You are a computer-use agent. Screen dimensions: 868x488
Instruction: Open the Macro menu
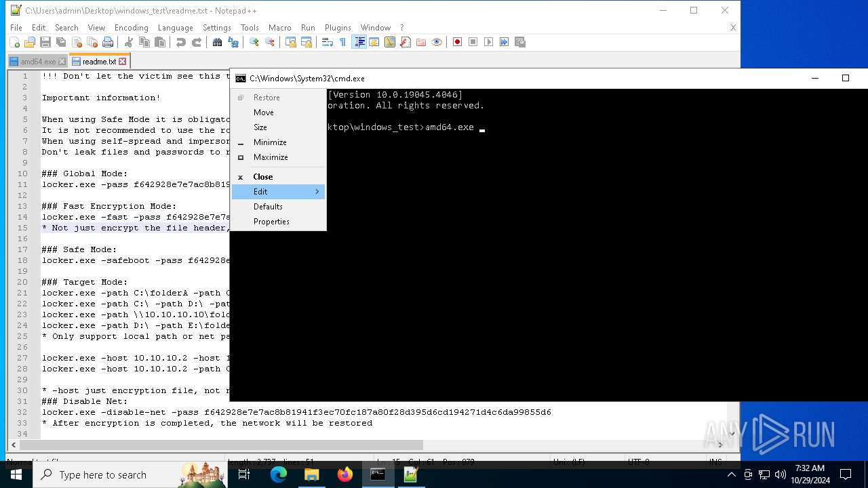[279, 28]
